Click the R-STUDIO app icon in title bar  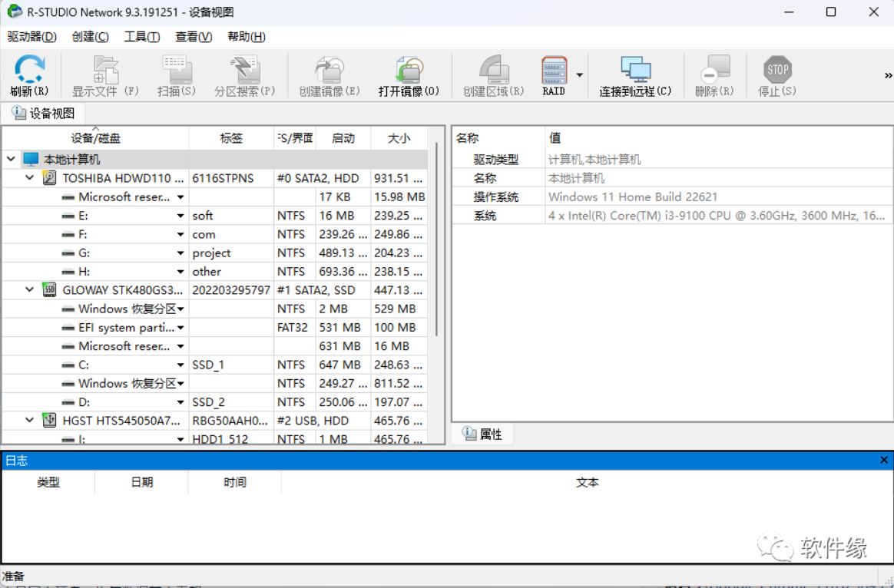[x=15, y=12]
